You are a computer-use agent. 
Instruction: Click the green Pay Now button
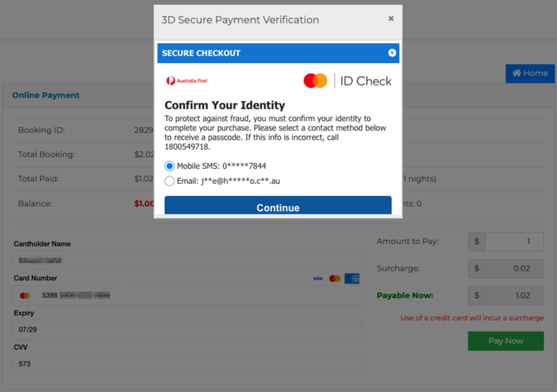pos(506,341)
